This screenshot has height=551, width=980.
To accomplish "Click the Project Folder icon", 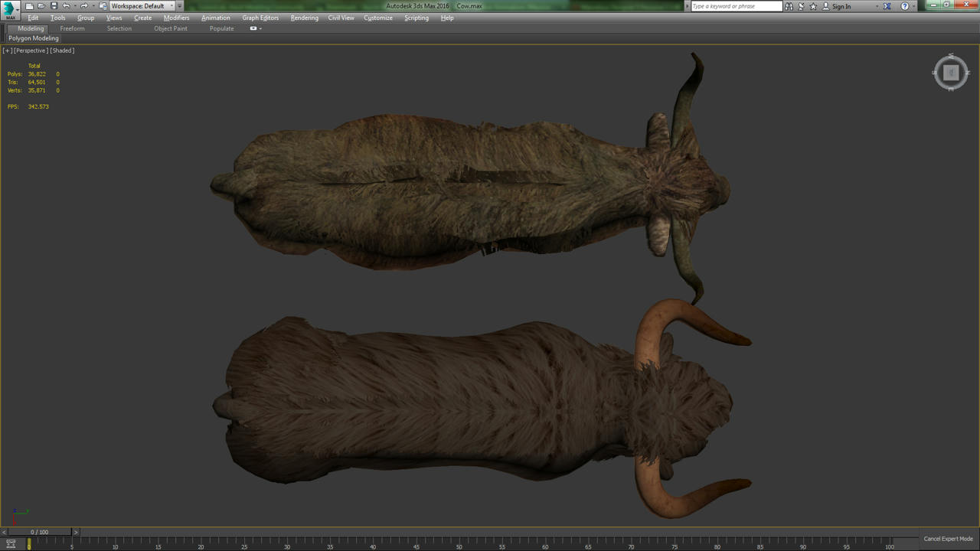I will 103,6.
